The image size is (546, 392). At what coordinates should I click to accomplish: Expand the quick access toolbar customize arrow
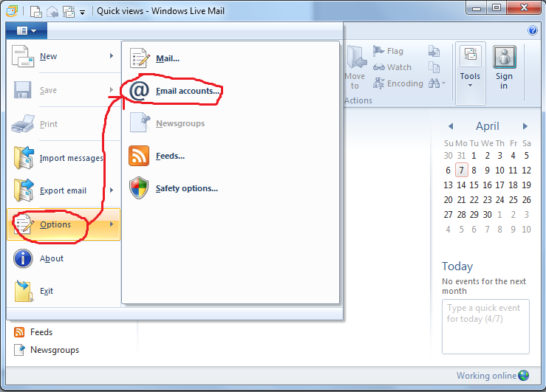(82, 12)
